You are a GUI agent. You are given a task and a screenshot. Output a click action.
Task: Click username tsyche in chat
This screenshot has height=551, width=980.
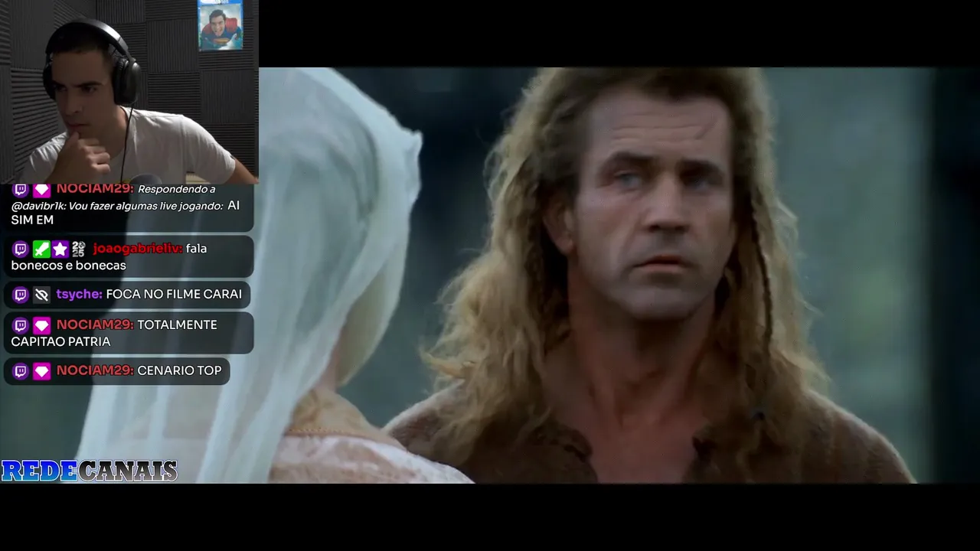pos(79,294)
